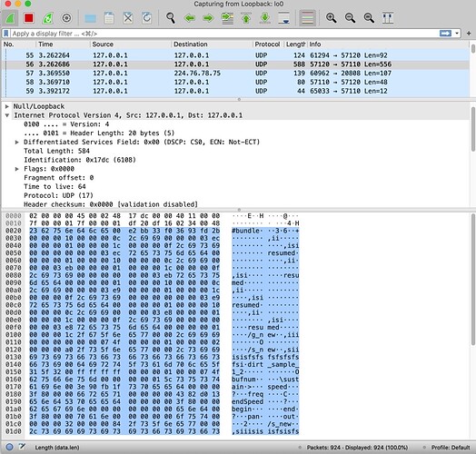Toggle auto scroll during live capture
476x454 pixels.
click(284, 18)
